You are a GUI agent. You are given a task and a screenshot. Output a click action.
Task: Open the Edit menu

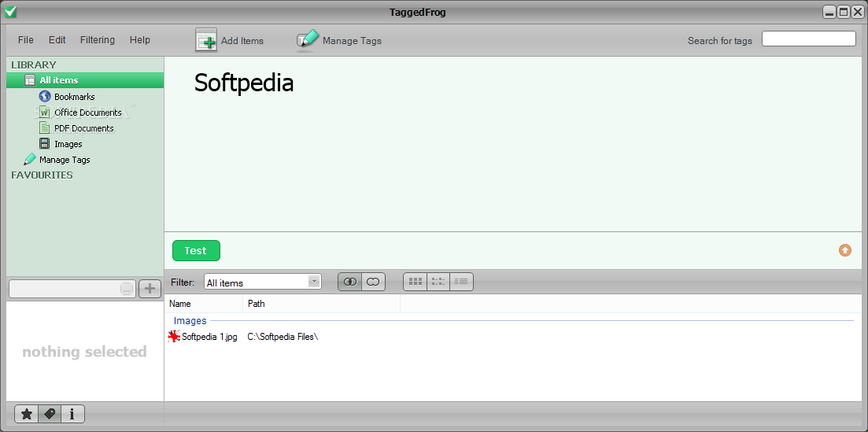click(57, 40)
